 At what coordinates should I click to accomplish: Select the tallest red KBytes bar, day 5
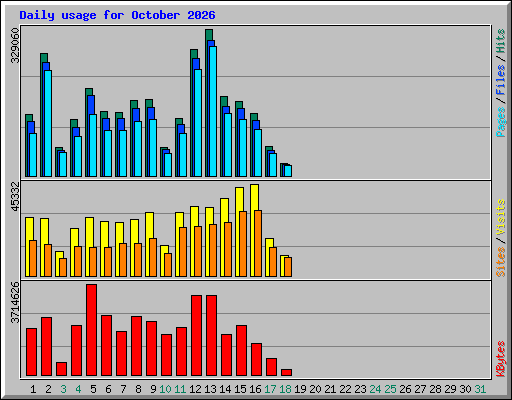tap(92, 330)
